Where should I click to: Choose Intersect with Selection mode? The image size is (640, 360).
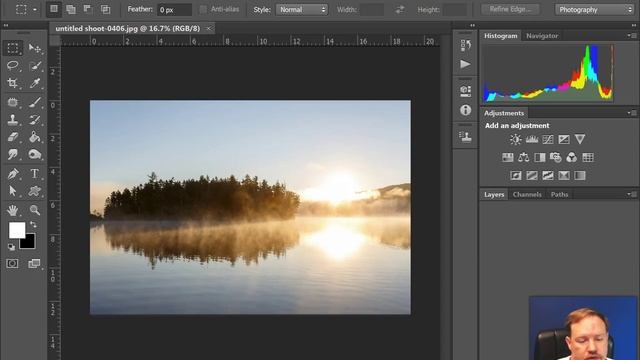105,9
